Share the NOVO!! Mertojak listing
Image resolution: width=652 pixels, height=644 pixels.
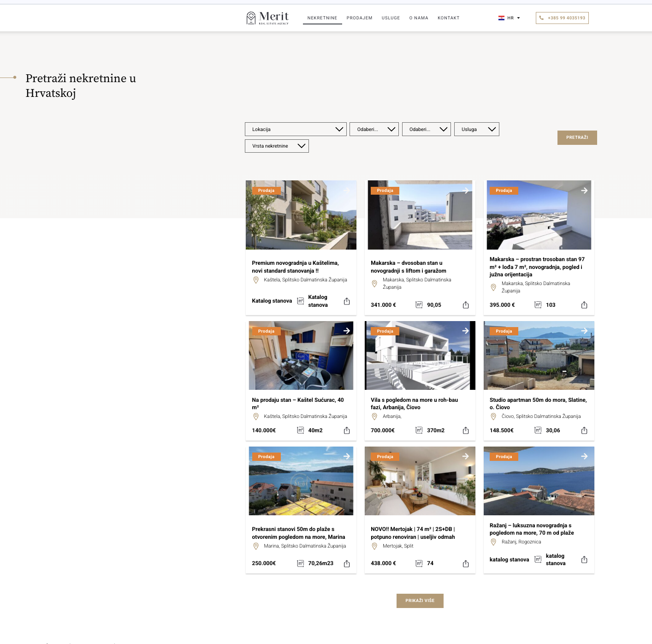click(x=466, y=563)
